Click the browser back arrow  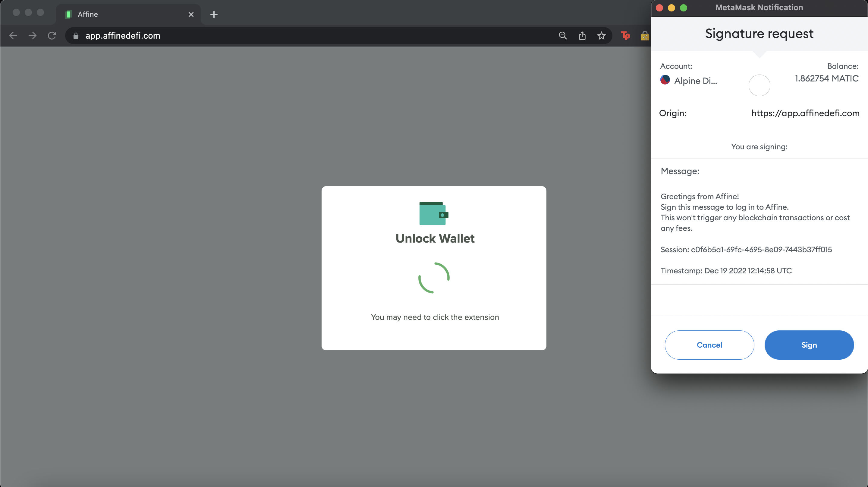click(x=13, y=35)
